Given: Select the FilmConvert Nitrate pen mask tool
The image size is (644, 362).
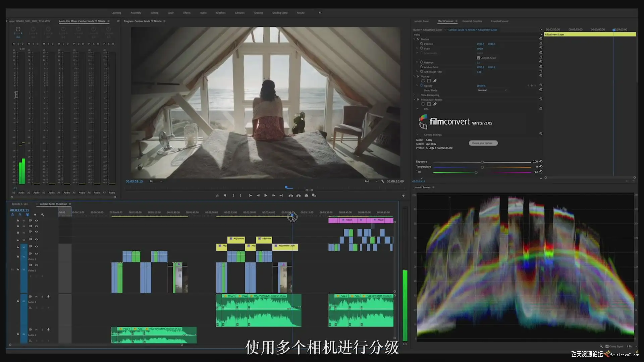Looking at the screenshot, I should coord(435,104).
